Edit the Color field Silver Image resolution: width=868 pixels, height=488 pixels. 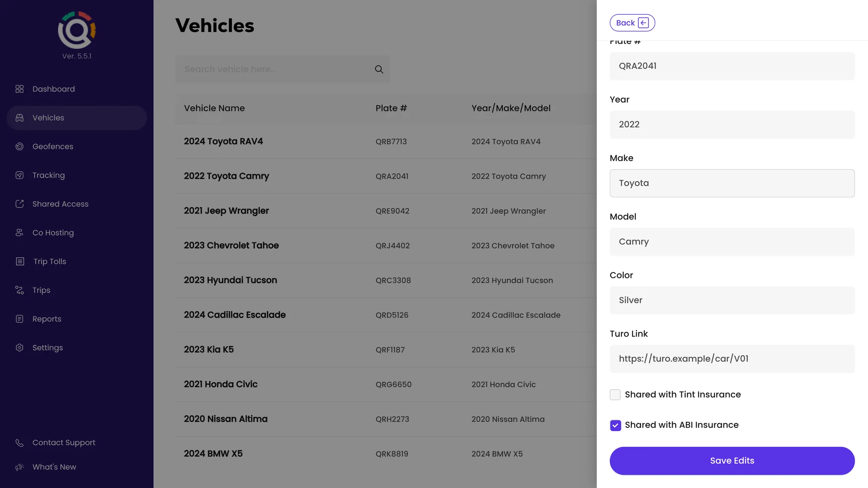732,300
